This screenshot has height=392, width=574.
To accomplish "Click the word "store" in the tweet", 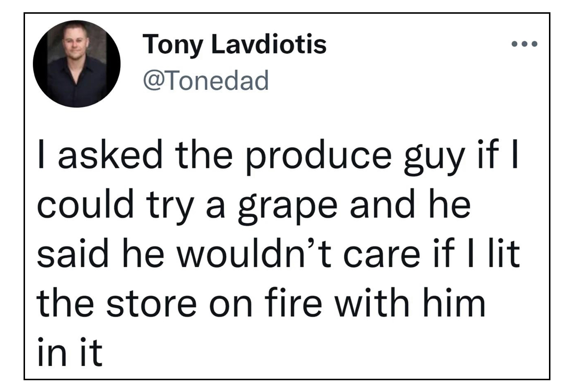I will pos(152,304).
